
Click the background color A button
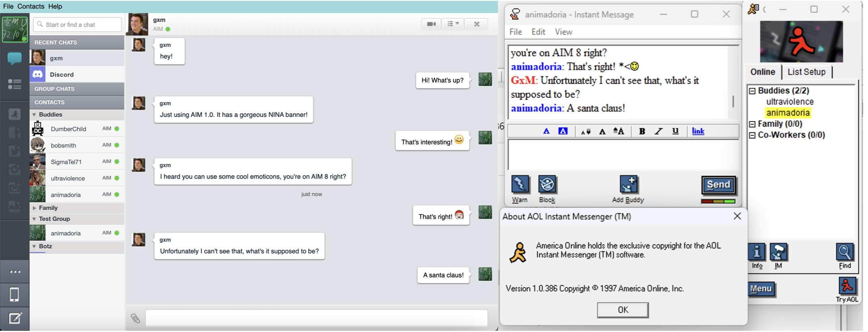(563, 131)
